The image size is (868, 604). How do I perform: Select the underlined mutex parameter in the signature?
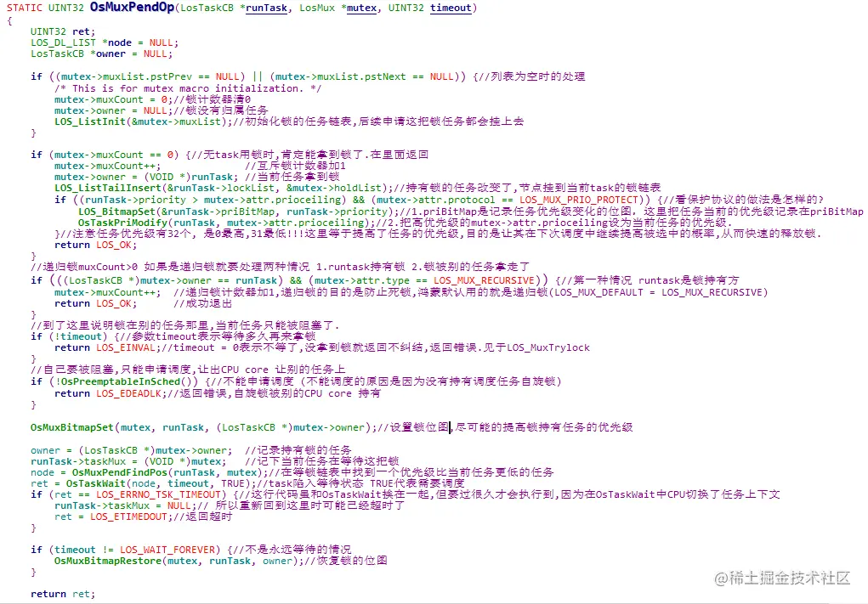point(361,8)
